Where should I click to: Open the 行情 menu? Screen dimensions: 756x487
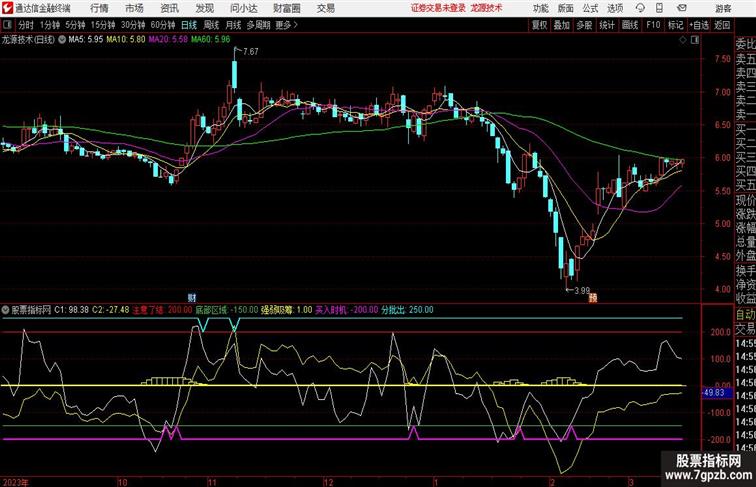tap(99, 8)
